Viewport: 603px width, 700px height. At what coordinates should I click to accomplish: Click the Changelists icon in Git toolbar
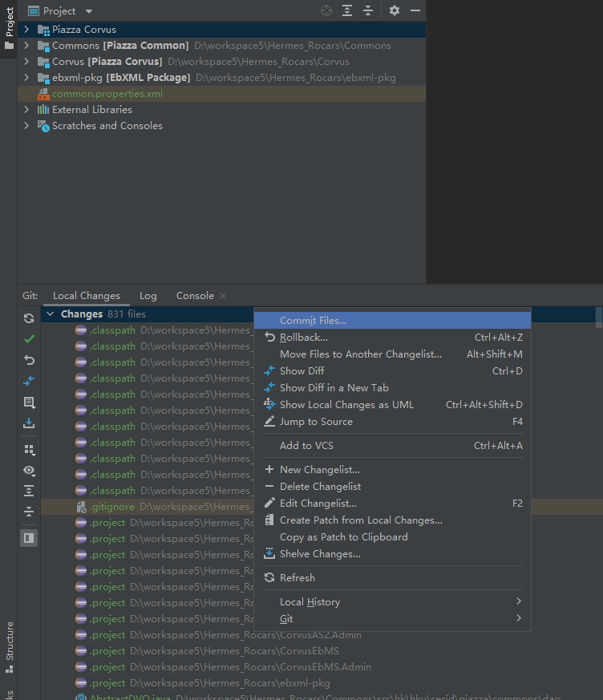click(x=29, y=403)
